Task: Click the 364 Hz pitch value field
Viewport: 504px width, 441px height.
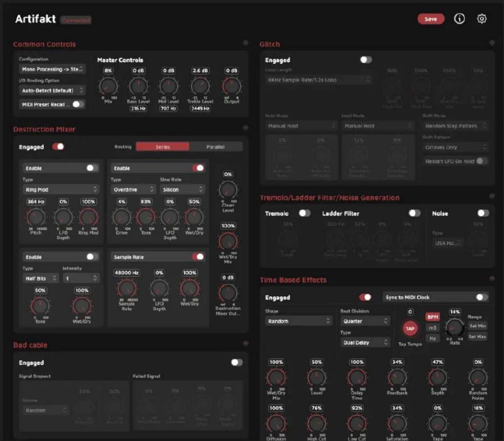Action: point(36,202)
